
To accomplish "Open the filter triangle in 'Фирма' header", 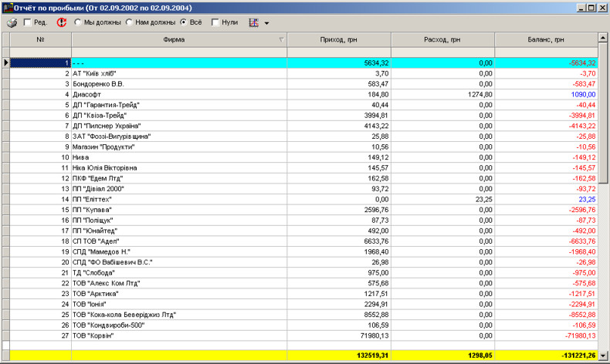I will [x=281, y=39].
